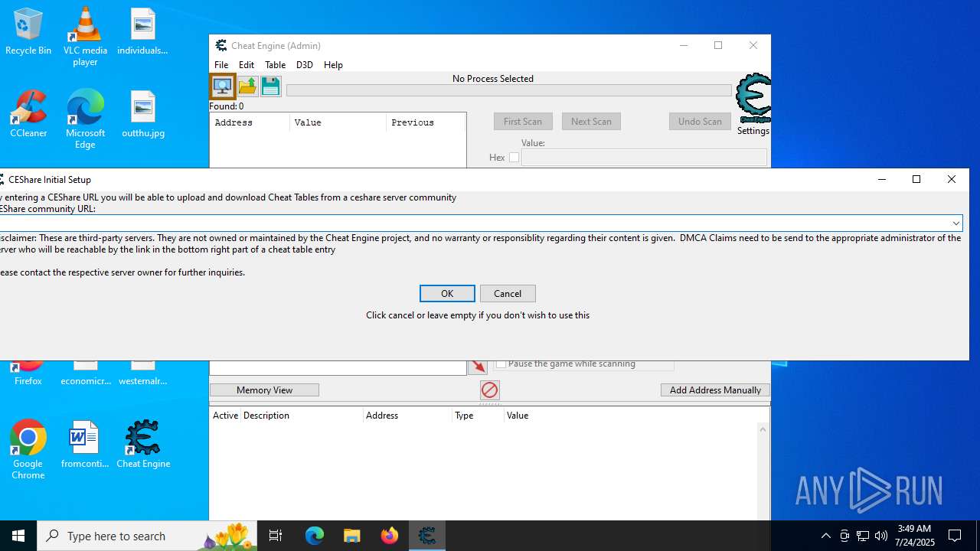Open the outthu.jpg desktop file
The image size is (980, 551).
point(143,114)
